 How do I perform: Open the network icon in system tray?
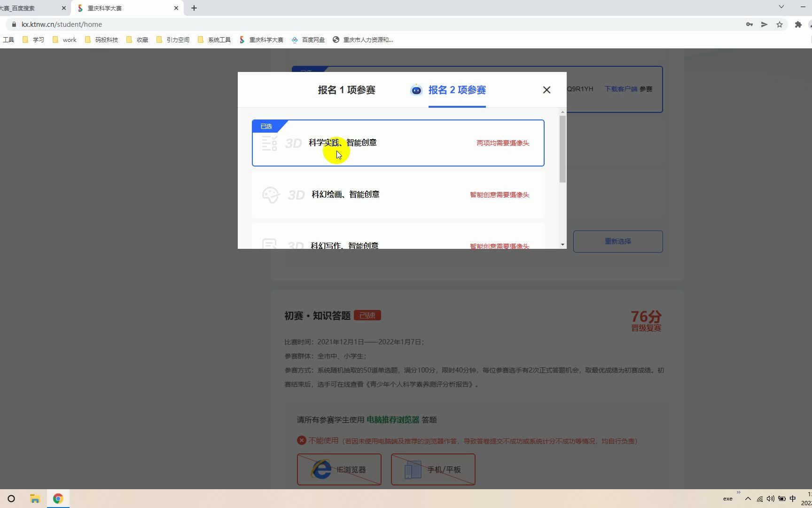click(x=760, y=499)
